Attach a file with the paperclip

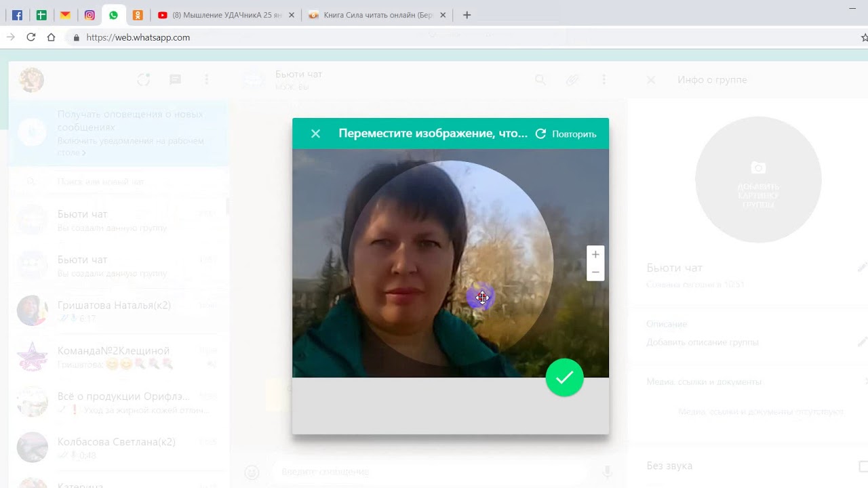tap(572, 80)
